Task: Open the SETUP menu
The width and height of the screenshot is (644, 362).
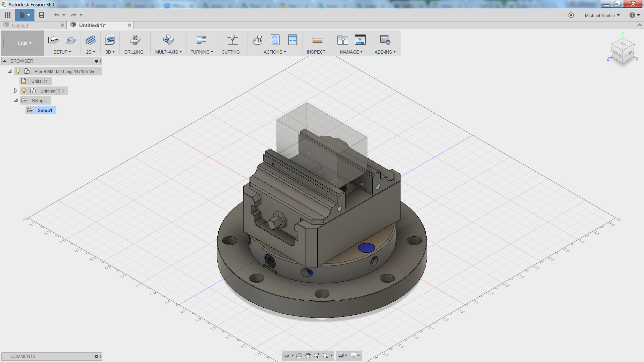Action: [62, 52]
